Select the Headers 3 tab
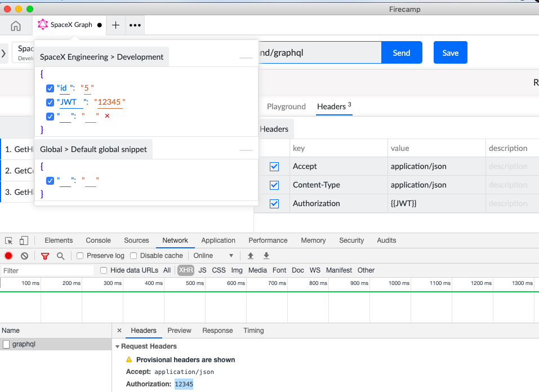 point(334,106)
